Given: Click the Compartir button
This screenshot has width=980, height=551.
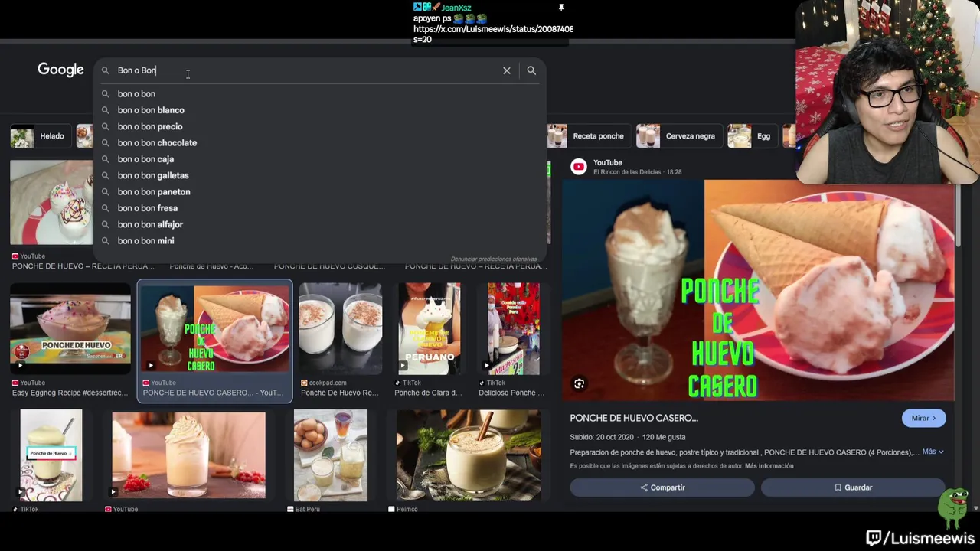Looking at the screenshot, I should click(662, 487).
